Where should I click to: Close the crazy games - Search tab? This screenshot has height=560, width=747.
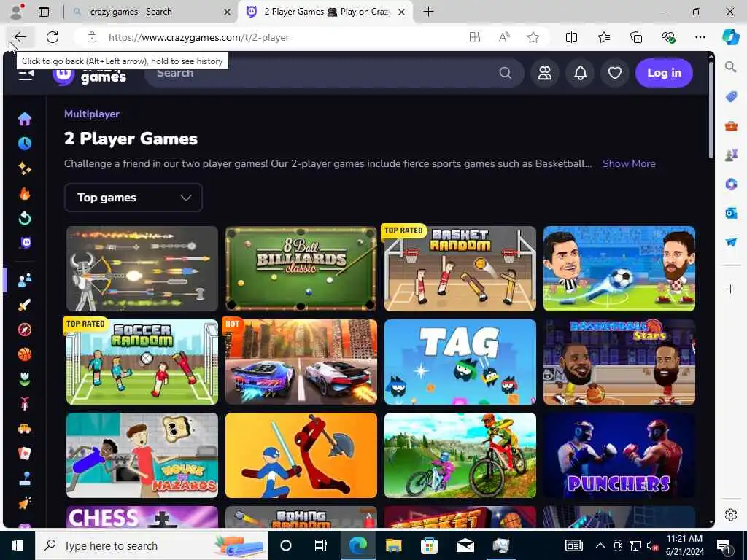pos(228,12)
